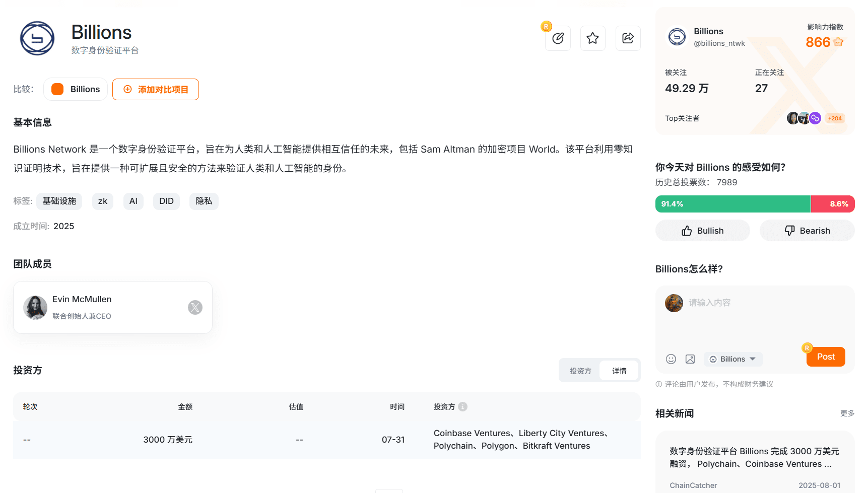868x493 pixels.
Task: Open the 基础设施 tag
Action: [x=59, y=201]
